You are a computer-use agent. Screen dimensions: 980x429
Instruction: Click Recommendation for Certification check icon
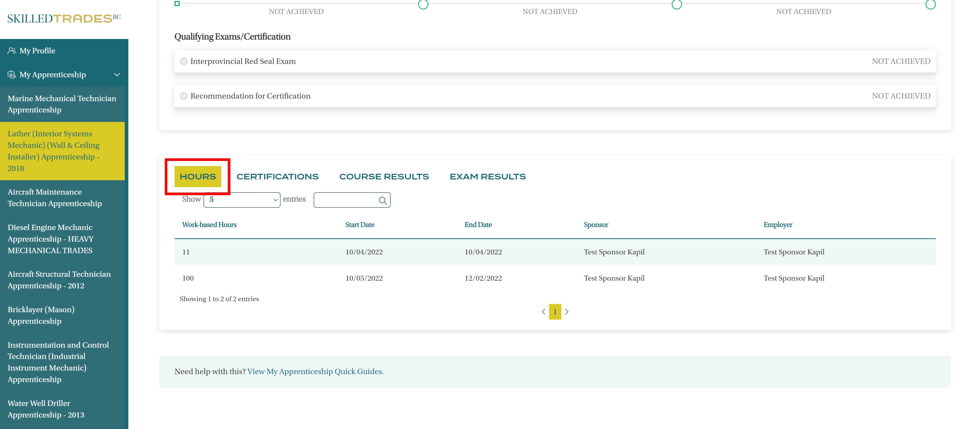coord(184,96)
